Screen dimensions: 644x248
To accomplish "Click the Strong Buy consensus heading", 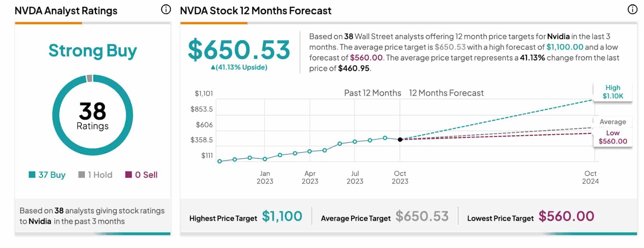I will 93,51.
